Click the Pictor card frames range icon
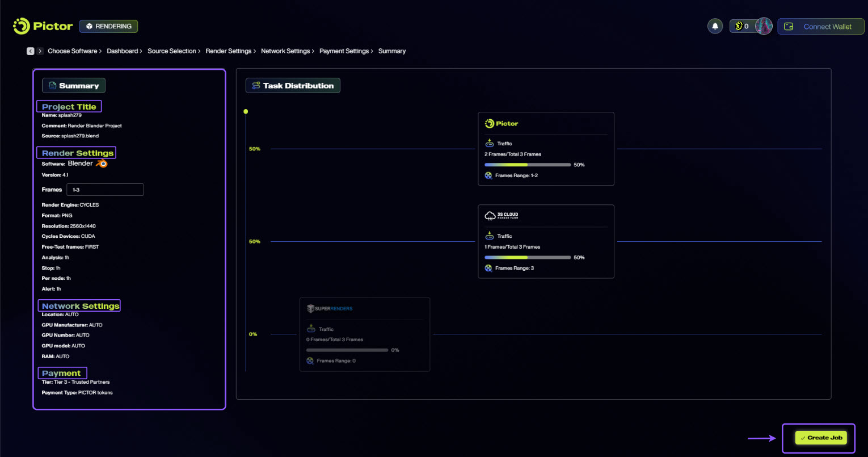This screenshot has width=868, height=457. [x=488, y=175]
